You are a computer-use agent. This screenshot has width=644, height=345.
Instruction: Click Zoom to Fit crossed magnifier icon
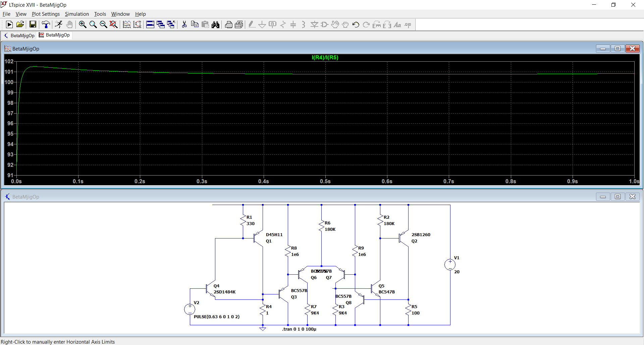point(114,24)
